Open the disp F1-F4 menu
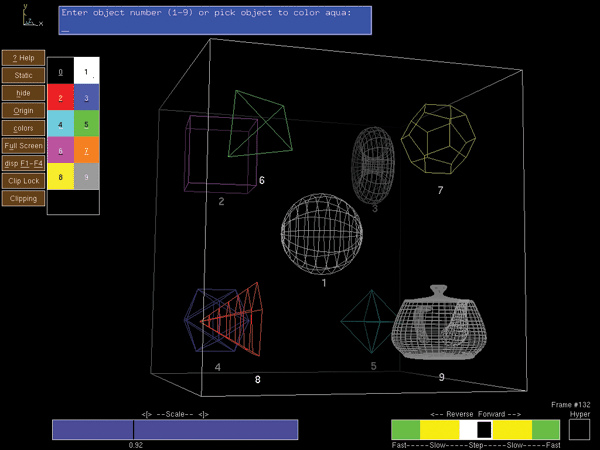Screen dimensions: 600x450 click(23, 163)
